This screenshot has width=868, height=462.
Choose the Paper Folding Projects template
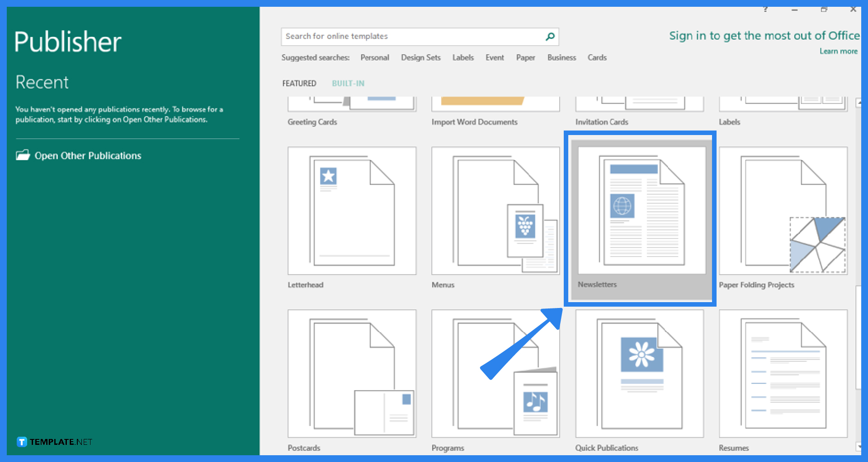coord(783,210)
